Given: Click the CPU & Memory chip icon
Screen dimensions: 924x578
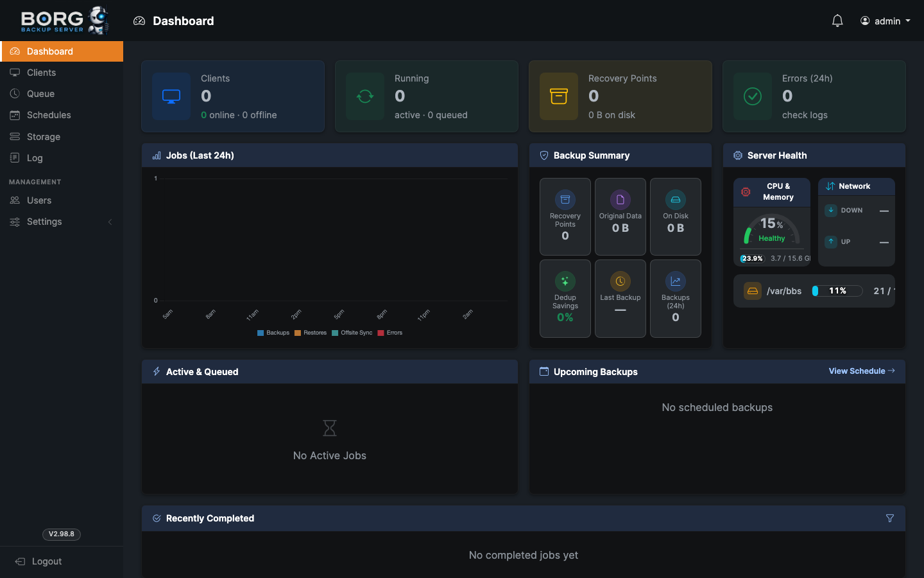Looking at the screenshot, I should (746, 192).
